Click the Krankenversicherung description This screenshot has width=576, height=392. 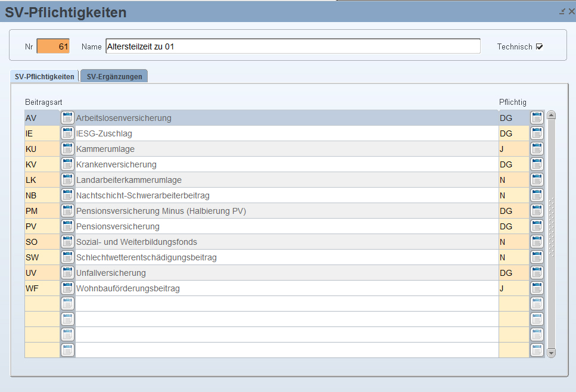116,164
